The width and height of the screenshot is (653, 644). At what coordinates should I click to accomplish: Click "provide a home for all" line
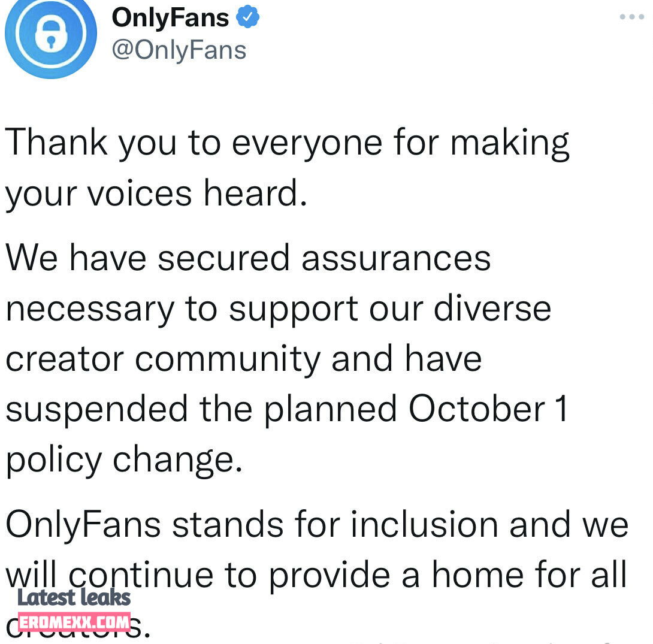(x=448, y=575)
